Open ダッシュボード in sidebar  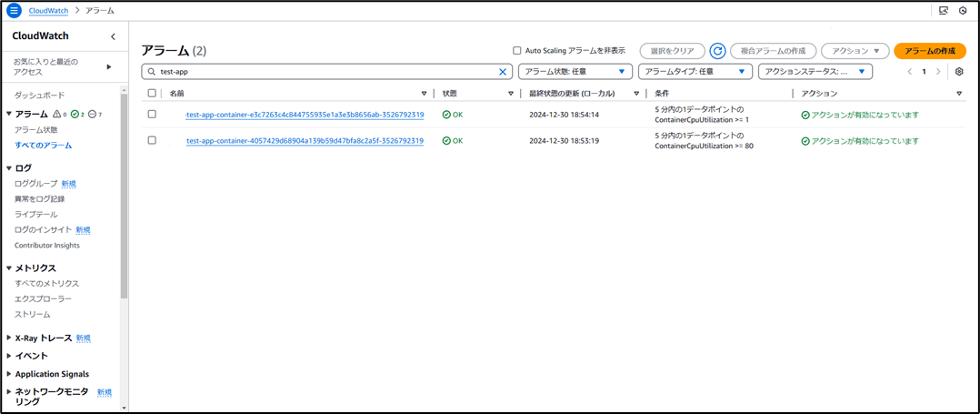pyautogui.click(x=39, y=95)
